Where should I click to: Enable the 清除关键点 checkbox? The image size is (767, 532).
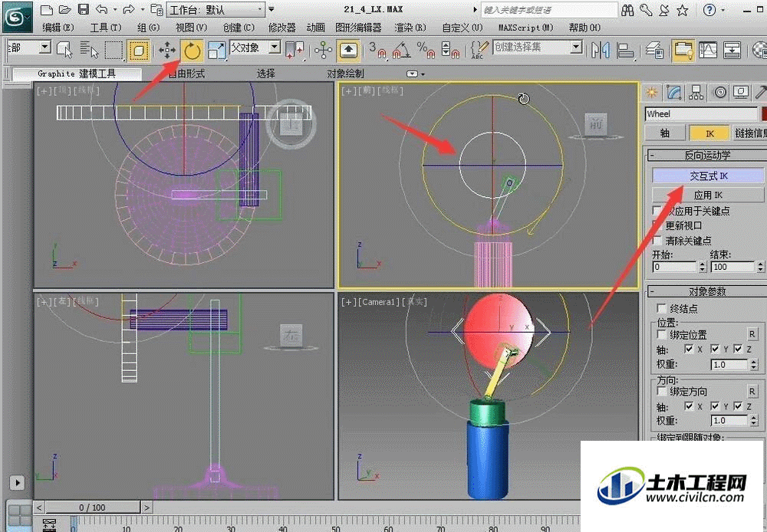[x=658, y=240]
